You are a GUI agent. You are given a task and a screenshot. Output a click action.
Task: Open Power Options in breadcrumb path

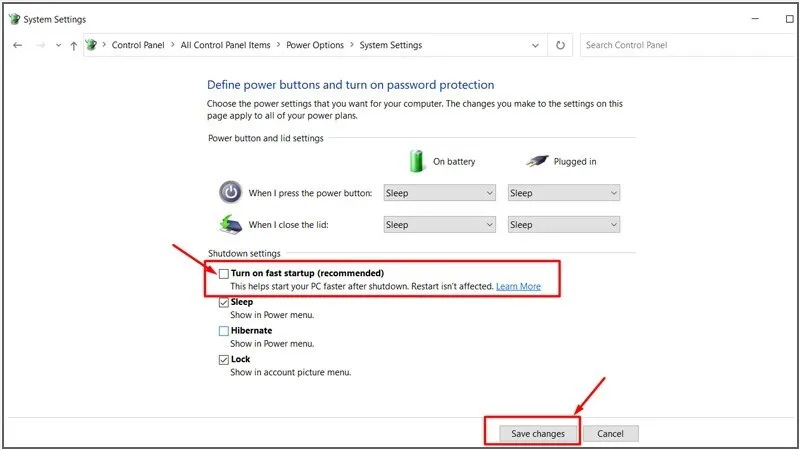click(315, 45)
